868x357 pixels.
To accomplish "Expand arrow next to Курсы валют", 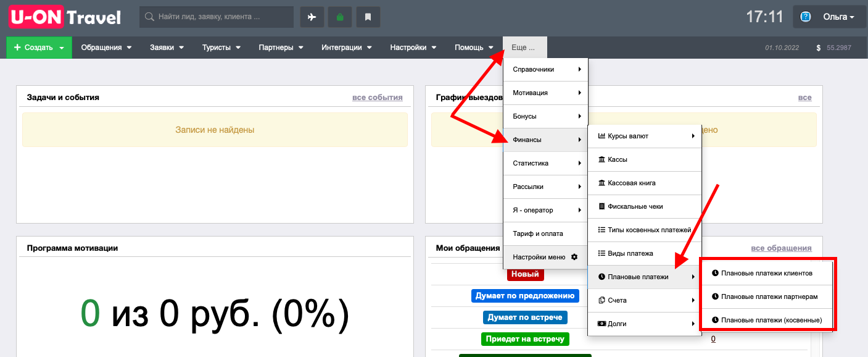I will click(x=693, y=136).
